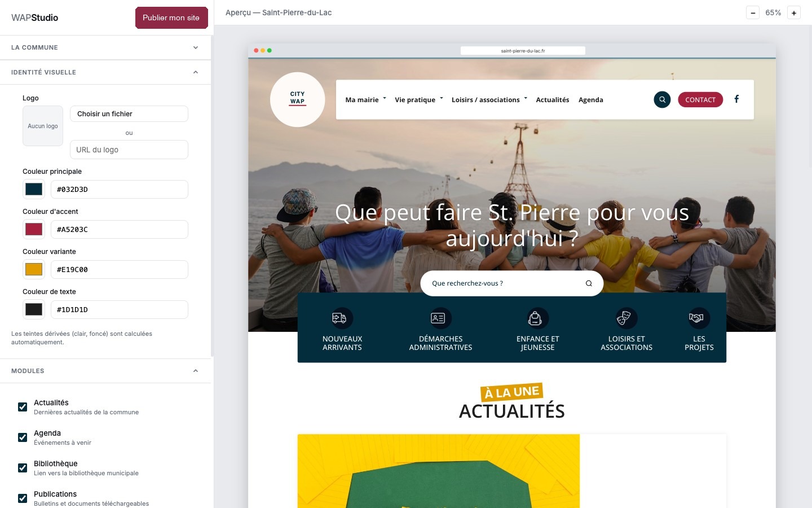Open the Ma mairie dropdown menu
812x508 pixels.
point(365,100)
